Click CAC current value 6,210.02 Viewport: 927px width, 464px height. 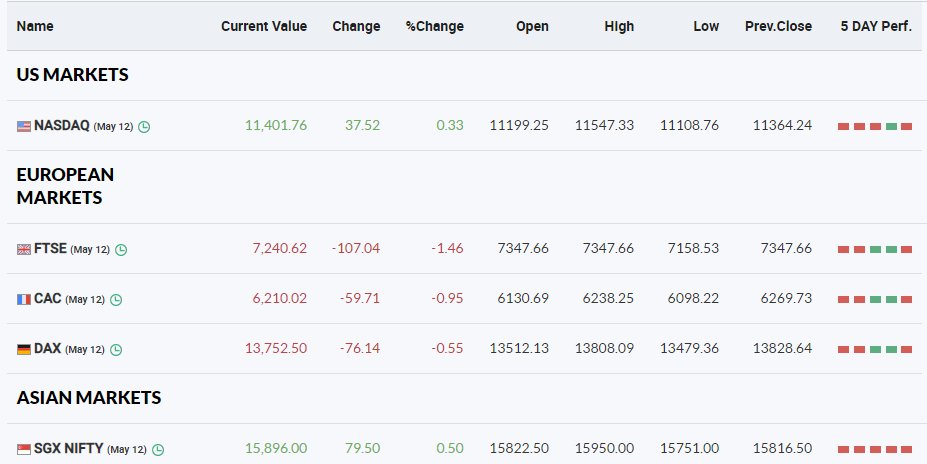(x=280, y=298)
